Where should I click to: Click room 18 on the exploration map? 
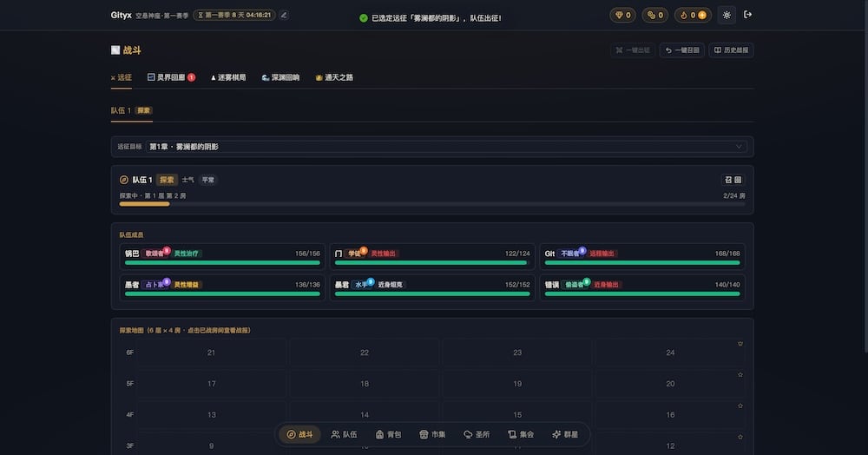365,384
